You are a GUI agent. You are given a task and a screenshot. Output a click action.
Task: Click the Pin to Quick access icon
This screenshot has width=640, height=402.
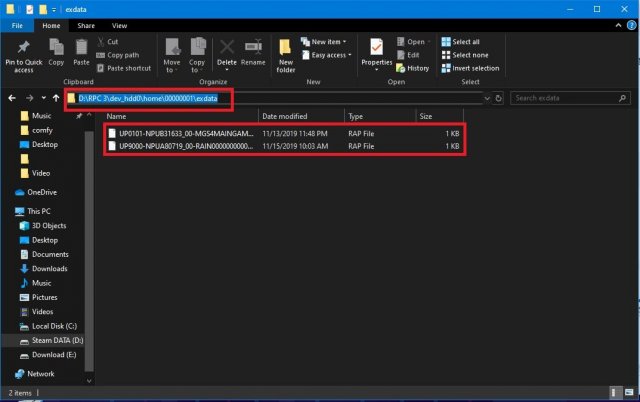(x=23, y=48)
